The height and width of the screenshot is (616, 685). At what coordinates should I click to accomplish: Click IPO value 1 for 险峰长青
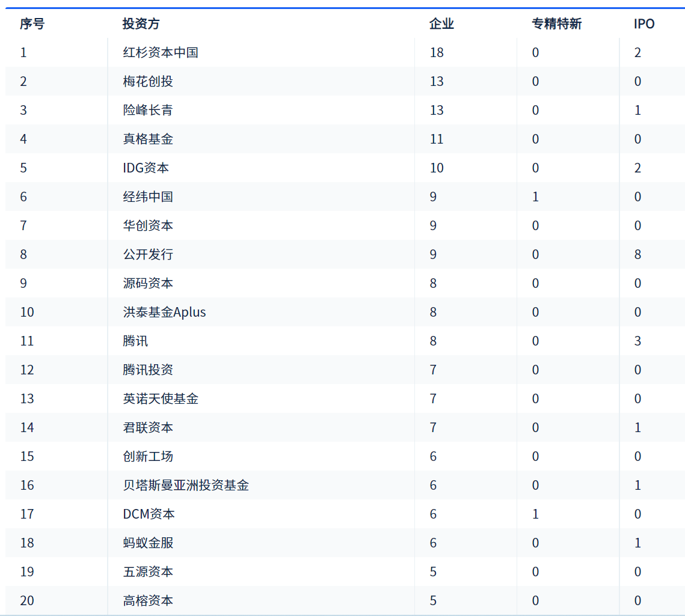click(638, 110)
